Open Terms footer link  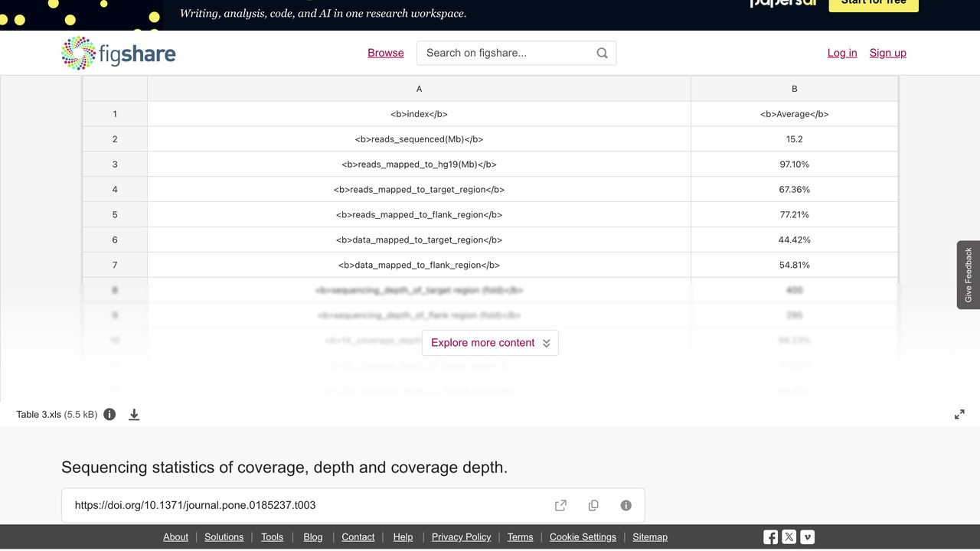[x=520, y=537]
